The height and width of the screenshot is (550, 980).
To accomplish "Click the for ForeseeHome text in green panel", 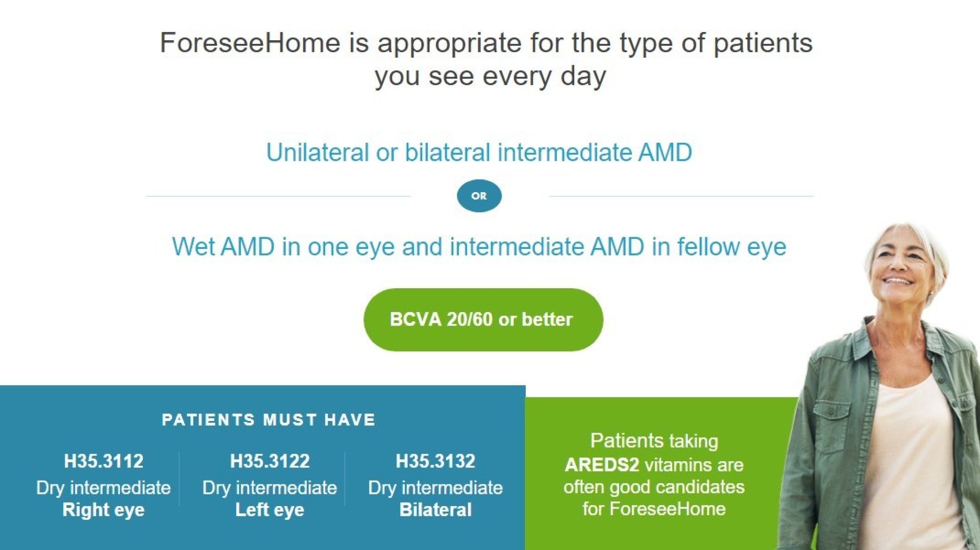I will 654,509.
